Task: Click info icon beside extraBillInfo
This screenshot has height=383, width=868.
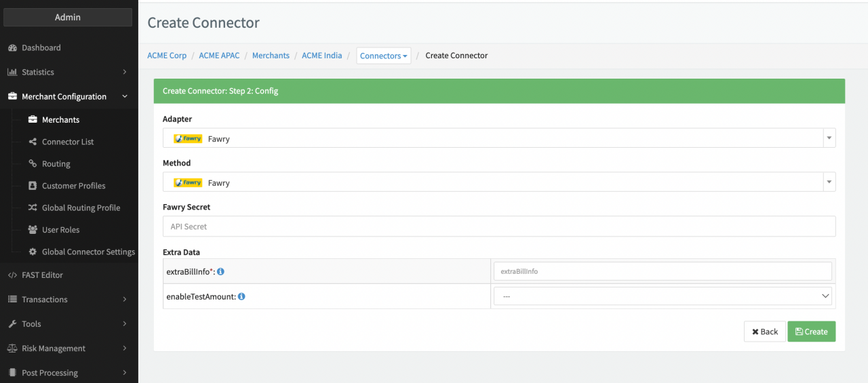Action: coord(220,272)
